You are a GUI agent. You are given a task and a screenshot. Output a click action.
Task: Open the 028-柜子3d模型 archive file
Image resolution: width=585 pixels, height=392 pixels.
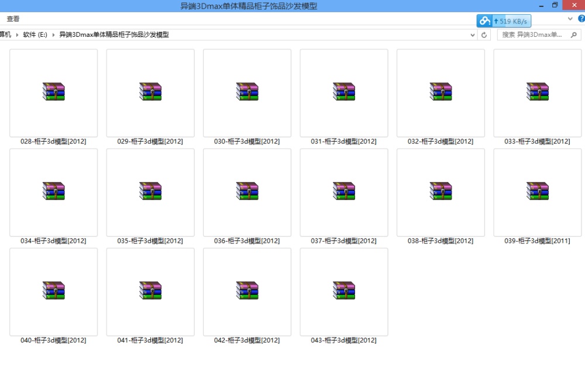pyautogui.click(x=53, y=93)
